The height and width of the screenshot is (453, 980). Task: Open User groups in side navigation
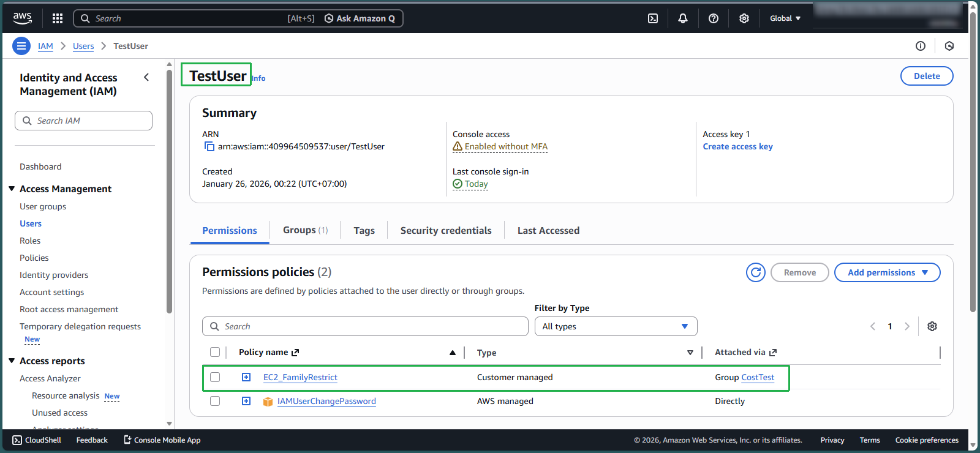43,206
